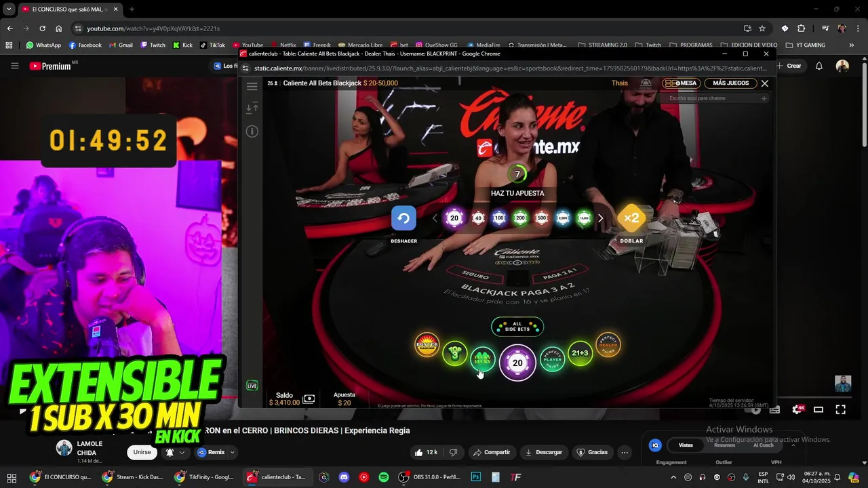Open the Kick bookmark
The height and width of the screenshot is (488, 868).
click(182, 45)
